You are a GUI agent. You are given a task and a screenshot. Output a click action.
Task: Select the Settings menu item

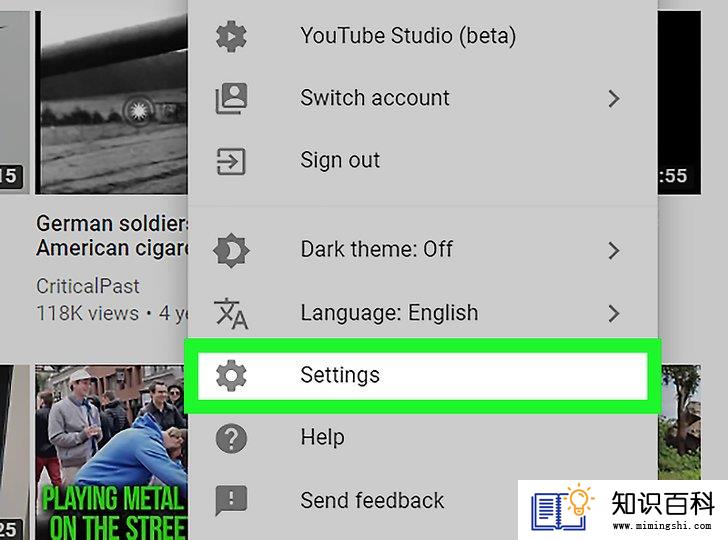tap(422, 375)
